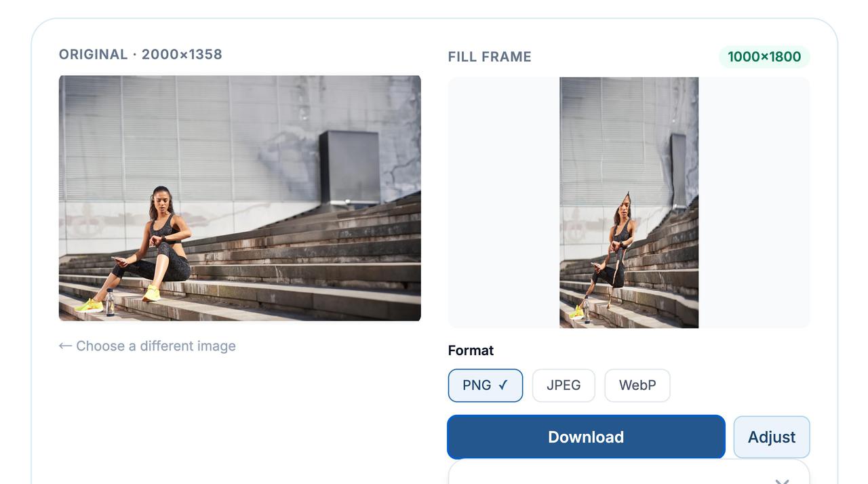
Task: Select the PNG format option
Action: click(x=485, y=385)
